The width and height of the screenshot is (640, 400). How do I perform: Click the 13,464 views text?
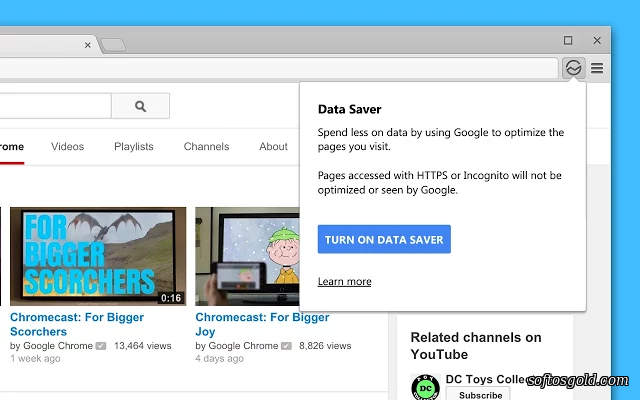(x=143, y=346)
